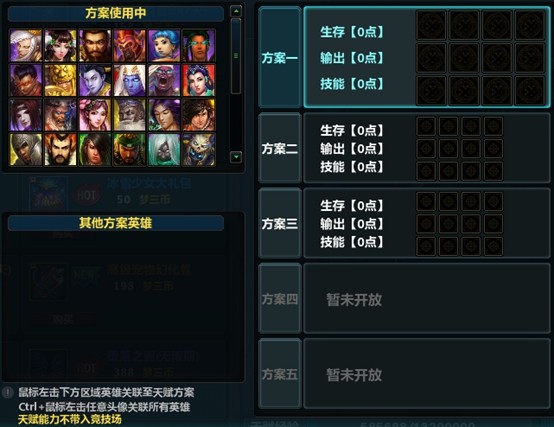554x427 pixels.
Task: Pick the skull-faced hero in last row
Action: 199,149
